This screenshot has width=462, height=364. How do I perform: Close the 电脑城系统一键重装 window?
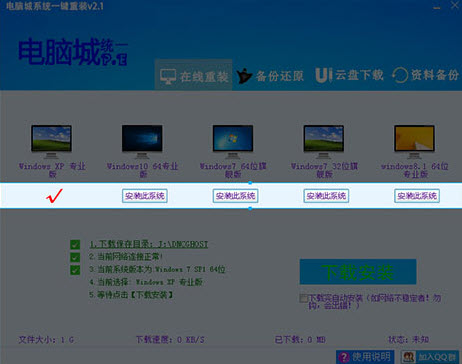(455, 5)
